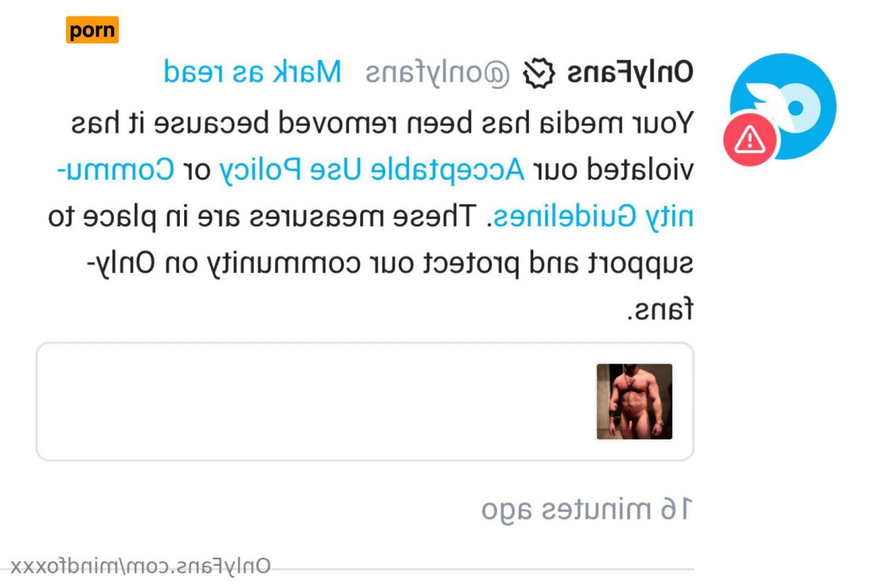This screenshot has height=588, width=872.
Task: Click the OnlyFans.com/mindfoxxx watermark text
Action: coord(141,566)
